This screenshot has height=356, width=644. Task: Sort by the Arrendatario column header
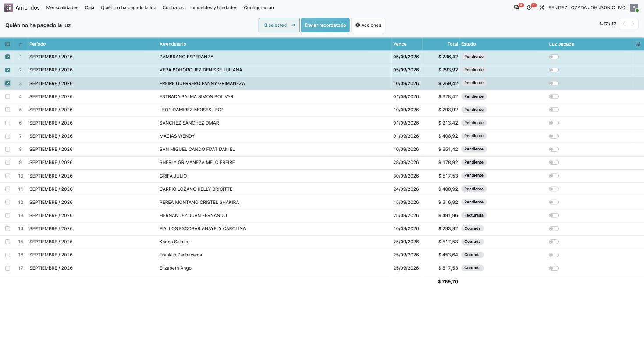(x=275, y=44)
